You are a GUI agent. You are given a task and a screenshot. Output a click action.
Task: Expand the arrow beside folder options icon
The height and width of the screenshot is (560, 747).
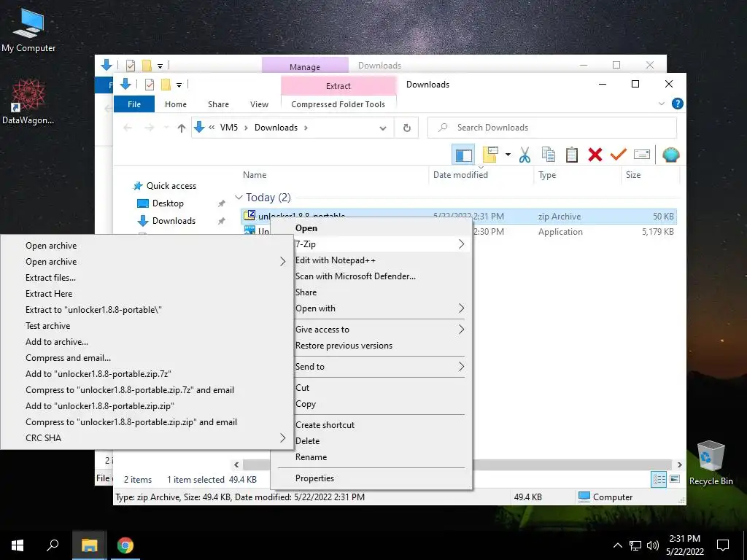click(x=508, y=155)
